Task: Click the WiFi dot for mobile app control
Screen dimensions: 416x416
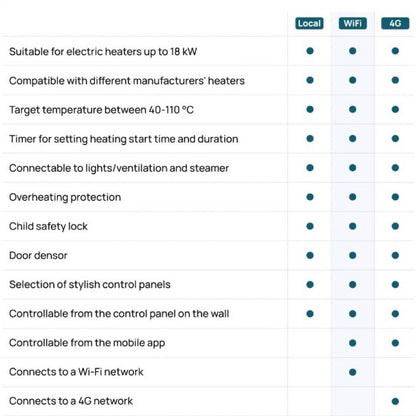Action: 353,343
